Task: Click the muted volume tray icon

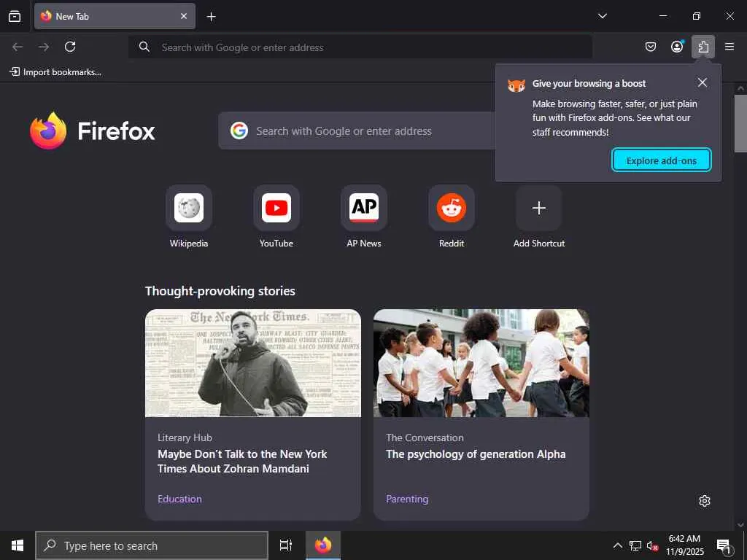Action: pyautogui.click(x=652, y=545)
